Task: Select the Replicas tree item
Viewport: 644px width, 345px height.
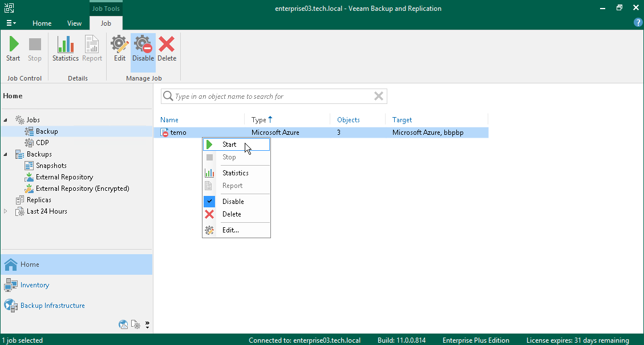Action: point(39,200)
